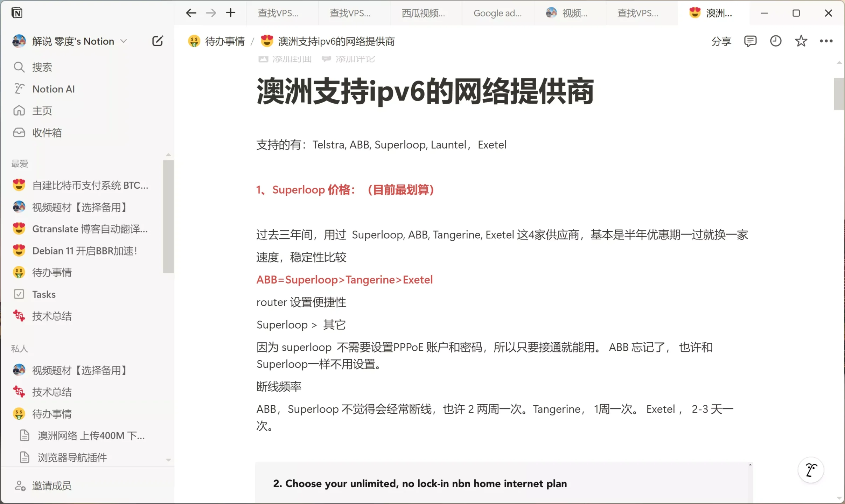Open the AI assistant at bottom right
Image resolution: width=845 pixels, height=504 pixels.
pyautogui.click(x=810, y=470)
